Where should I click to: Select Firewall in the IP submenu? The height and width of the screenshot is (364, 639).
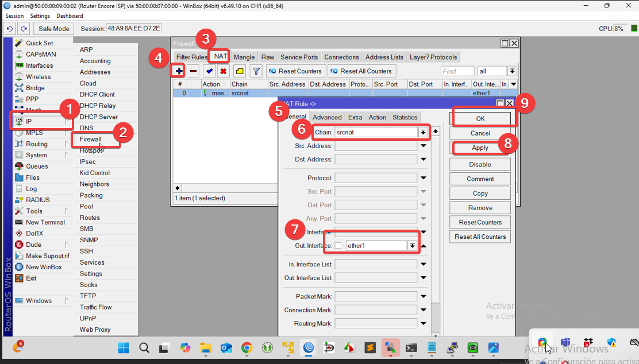(91, 140)
